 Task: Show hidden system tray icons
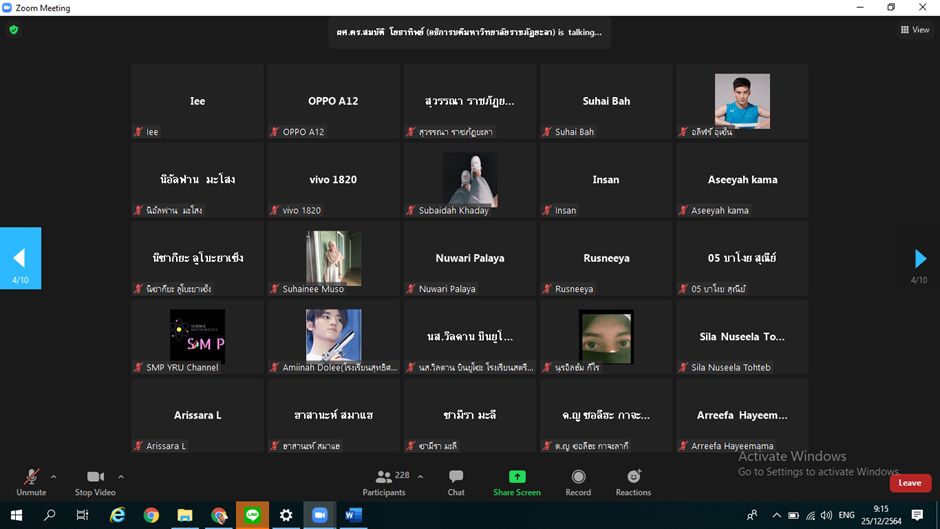tap(776, 515)
